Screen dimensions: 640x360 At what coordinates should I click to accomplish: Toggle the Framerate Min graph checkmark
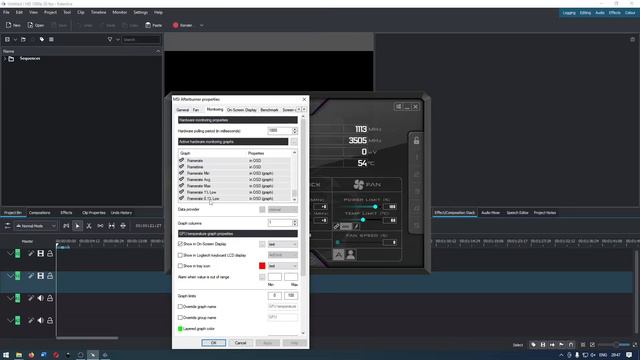tap(182, 173)
